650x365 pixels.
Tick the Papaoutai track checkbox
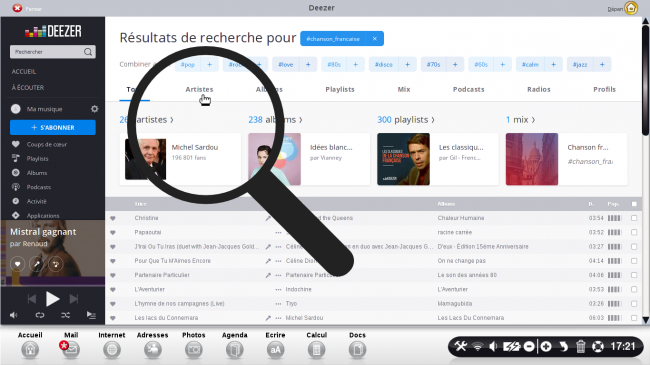point(634,232)
